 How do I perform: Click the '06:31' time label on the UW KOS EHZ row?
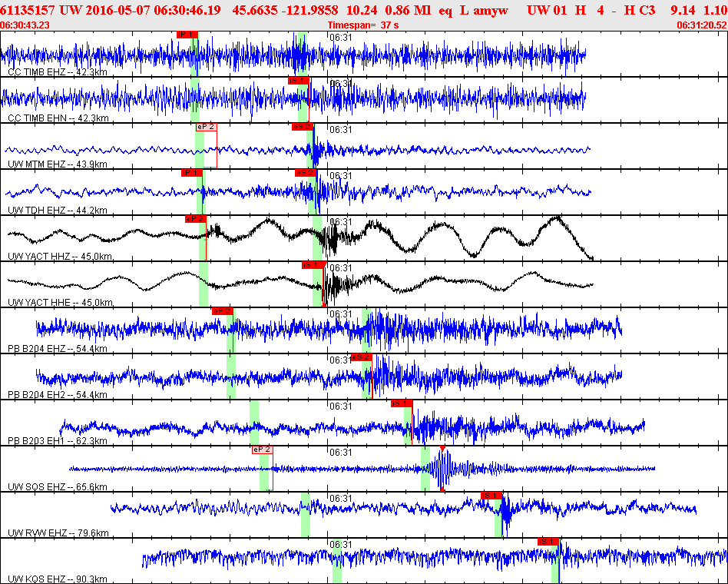341,545
